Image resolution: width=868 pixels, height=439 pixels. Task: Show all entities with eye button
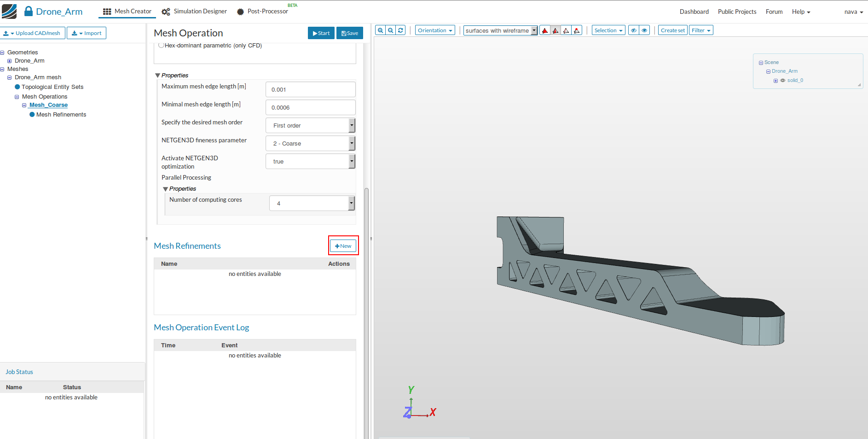[x=644, y=30]
